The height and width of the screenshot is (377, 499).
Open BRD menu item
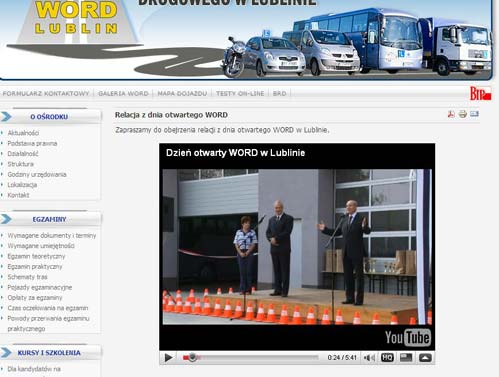(x=280, y=94)
